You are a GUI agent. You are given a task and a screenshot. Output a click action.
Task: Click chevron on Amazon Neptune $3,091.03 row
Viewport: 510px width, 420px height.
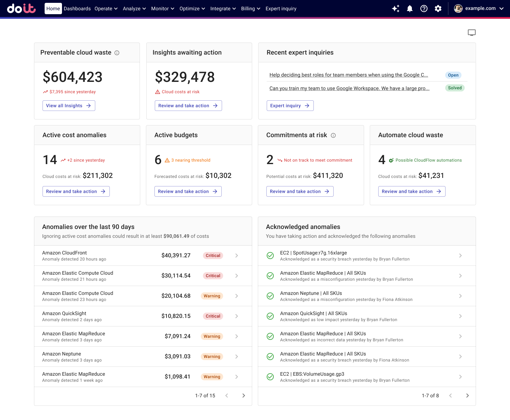tap(237, 357)
